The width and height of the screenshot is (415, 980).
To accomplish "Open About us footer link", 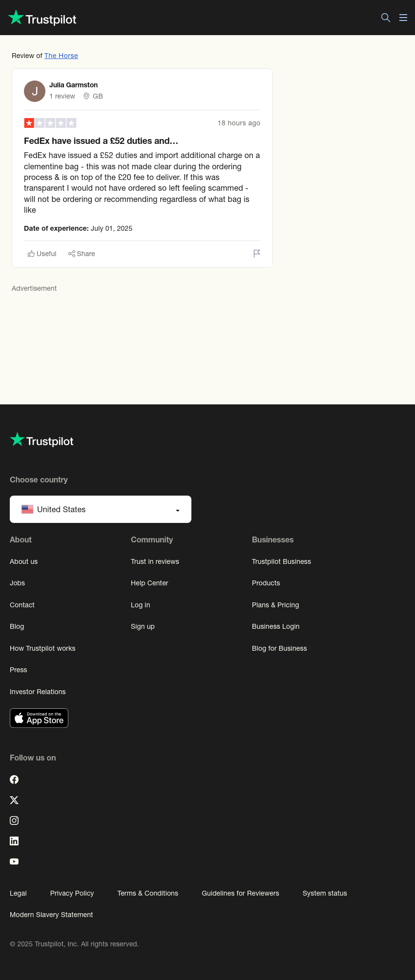I will pyautogui.click(x=23, y=561).
